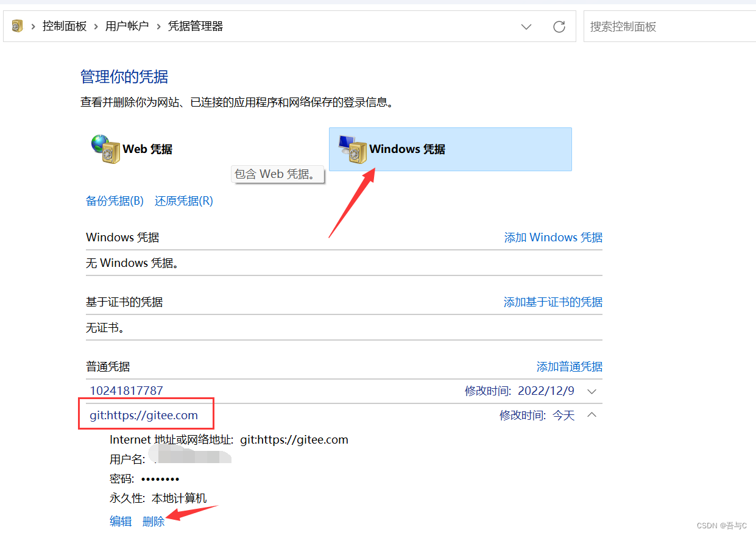
Task: Click 修改时间: 2022/12/9 text
Action: pyautogui.click(x=520, y=391)
